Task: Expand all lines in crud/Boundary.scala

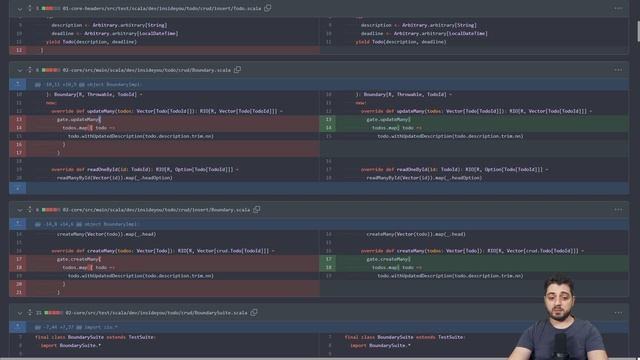Action: [29, 70]
